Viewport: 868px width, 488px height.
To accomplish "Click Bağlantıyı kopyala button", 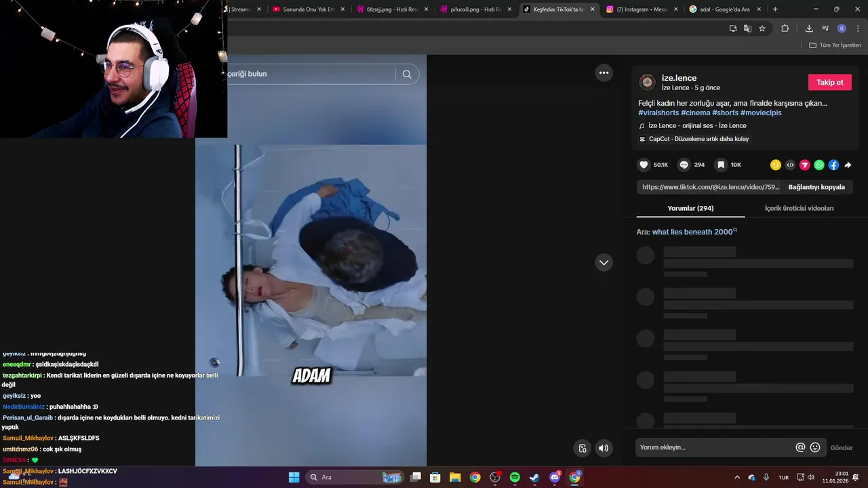I will point(816,187).
